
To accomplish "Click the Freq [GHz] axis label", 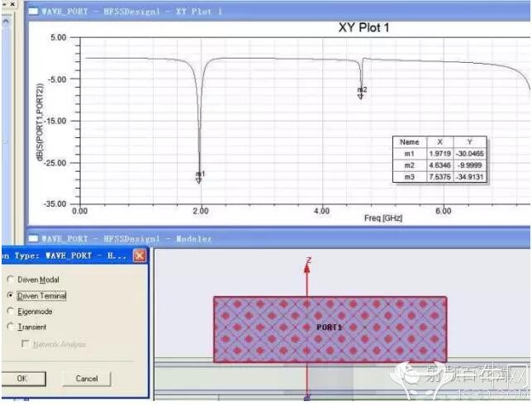I will pyautogui.click(x=383, y=217).
